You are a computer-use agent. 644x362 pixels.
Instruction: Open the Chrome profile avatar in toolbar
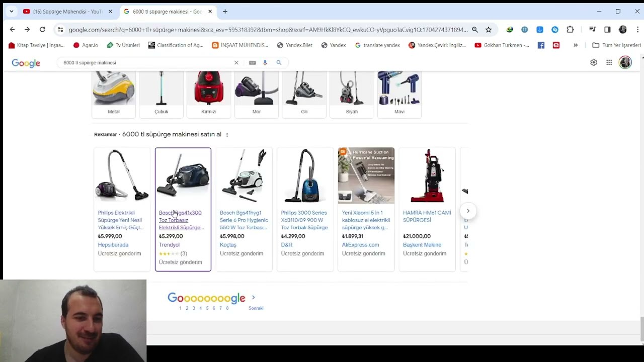(x=623, y=30)
